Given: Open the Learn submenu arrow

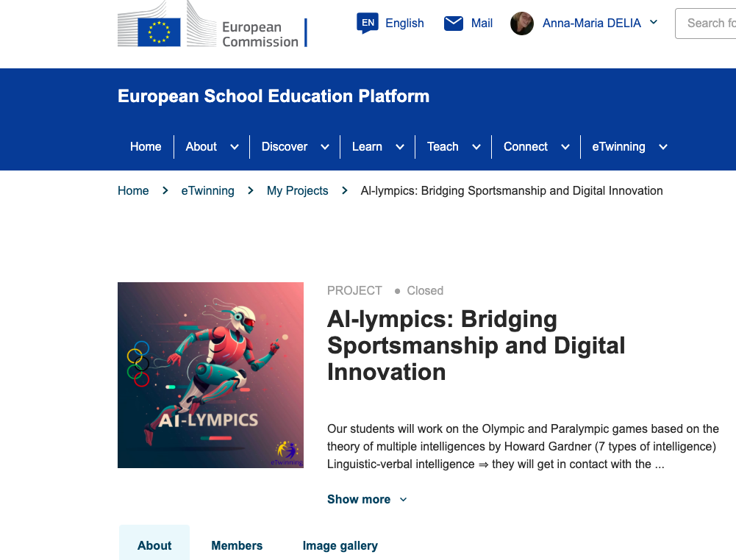Looking at the screenshot, I should tap(400, 147).
